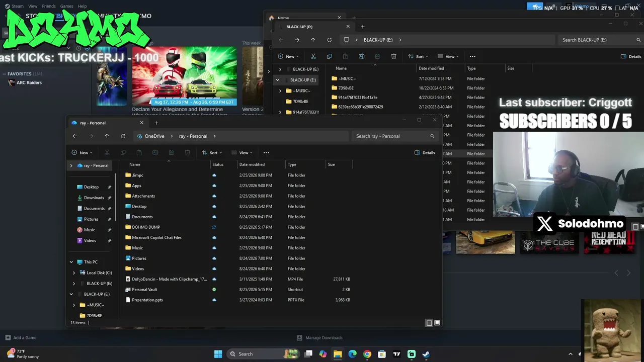Viewport: 644px width, 362px height.
Task: Open the Sort dropdown in BLACK-UP (E:) window
Action: (x=418, y=56)
